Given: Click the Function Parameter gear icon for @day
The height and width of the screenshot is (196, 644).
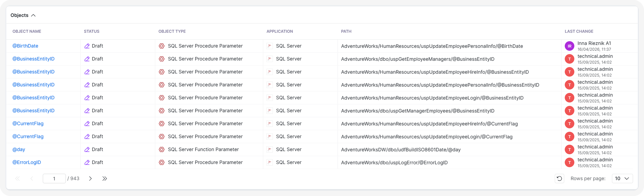Looking at the screenshot, I should 162,149.
